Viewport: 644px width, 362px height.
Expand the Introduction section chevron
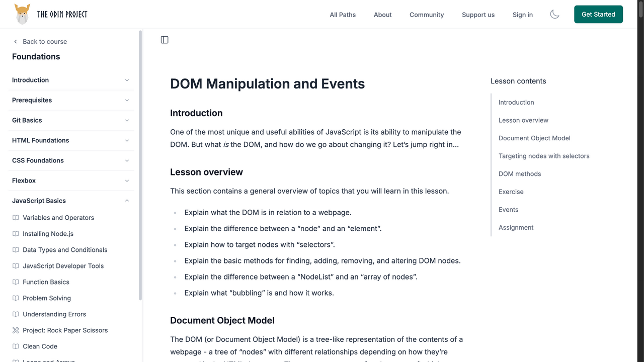coord(127,80)
